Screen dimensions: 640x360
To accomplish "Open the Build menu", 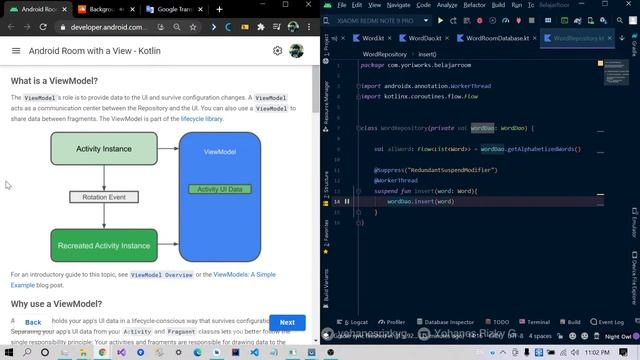I will (498, 5).
